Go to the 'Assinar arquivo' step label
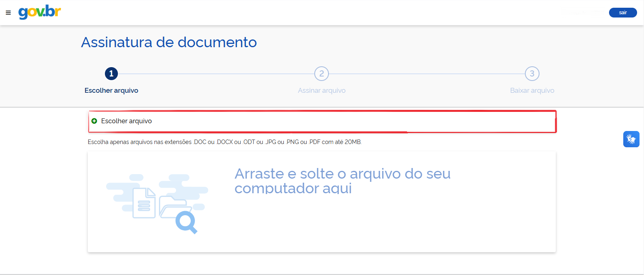 click(x=322, y=90)
